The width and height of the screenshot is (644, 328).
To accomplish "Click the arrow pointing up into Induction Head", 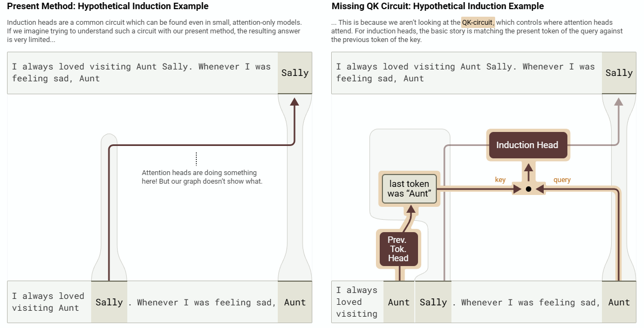I will click(529, 168).
